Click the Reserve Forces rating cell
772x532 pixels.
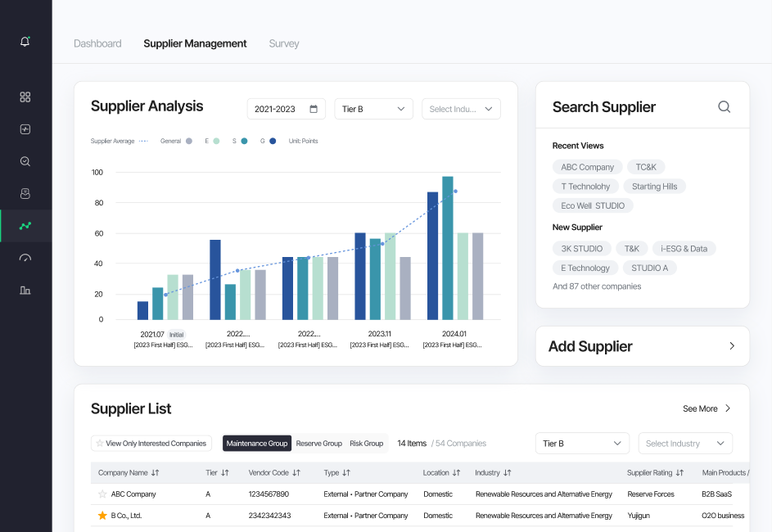click(x=651, y=494)
